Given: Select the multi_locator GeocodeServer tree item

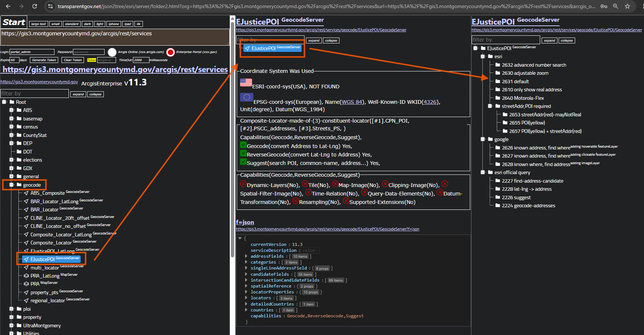Looking at the screenshot, I should click(x=45, y=268).
